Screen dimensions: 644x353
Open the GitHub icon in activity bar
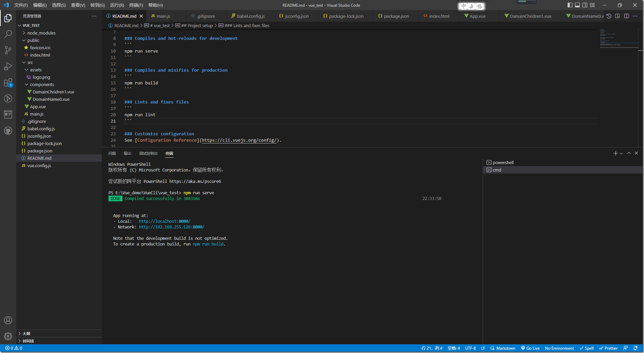[8, 131]
